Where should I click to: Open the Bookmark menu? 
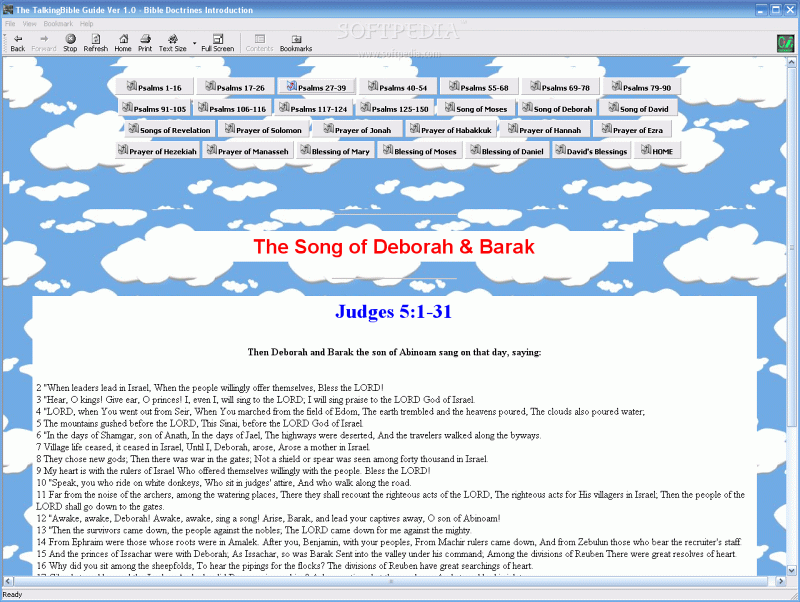click(58, 23)
